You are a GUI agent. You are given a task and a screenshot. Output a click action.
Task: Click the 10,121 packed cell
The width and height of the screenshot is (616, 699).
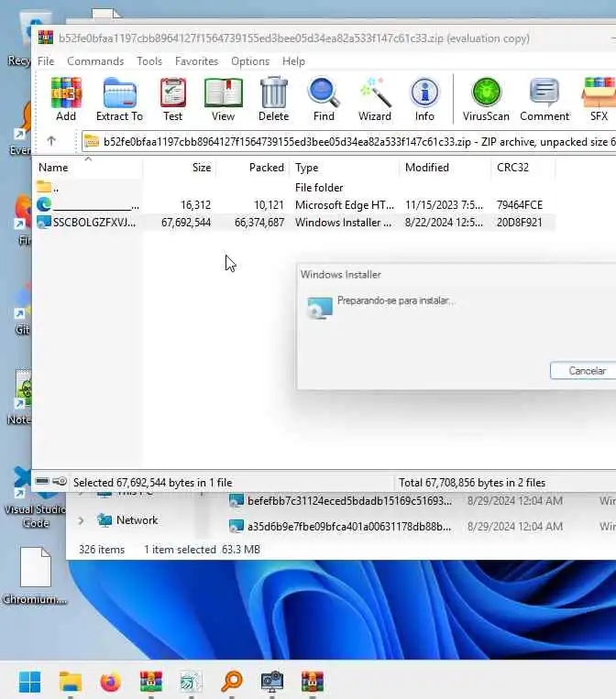(269, 204)
